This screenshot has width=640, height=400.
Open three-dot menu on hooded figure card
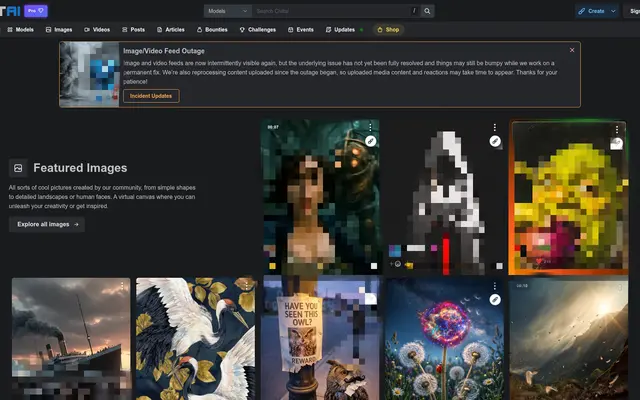pyautogui.click(x=495, y=128)
